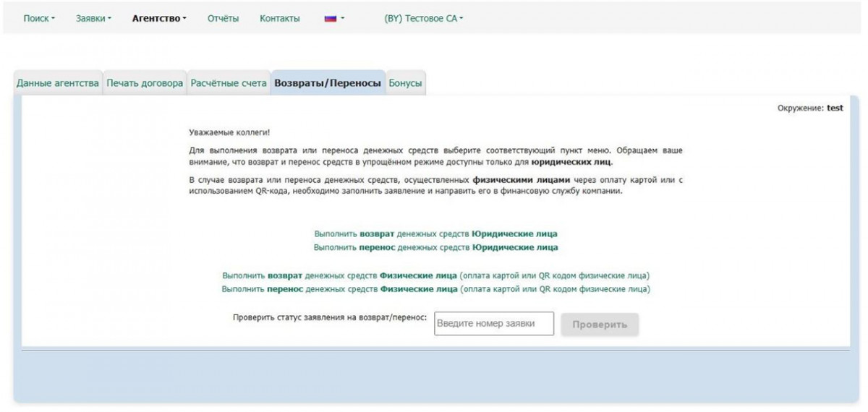
Task: Open the Контакты page
Action: click(x=279, y=19)
